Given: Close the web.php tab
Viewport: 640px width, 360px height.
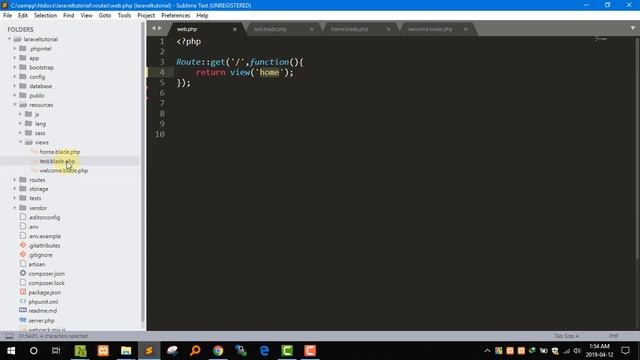Looking at the screenshot, I should tap(235, 29).
